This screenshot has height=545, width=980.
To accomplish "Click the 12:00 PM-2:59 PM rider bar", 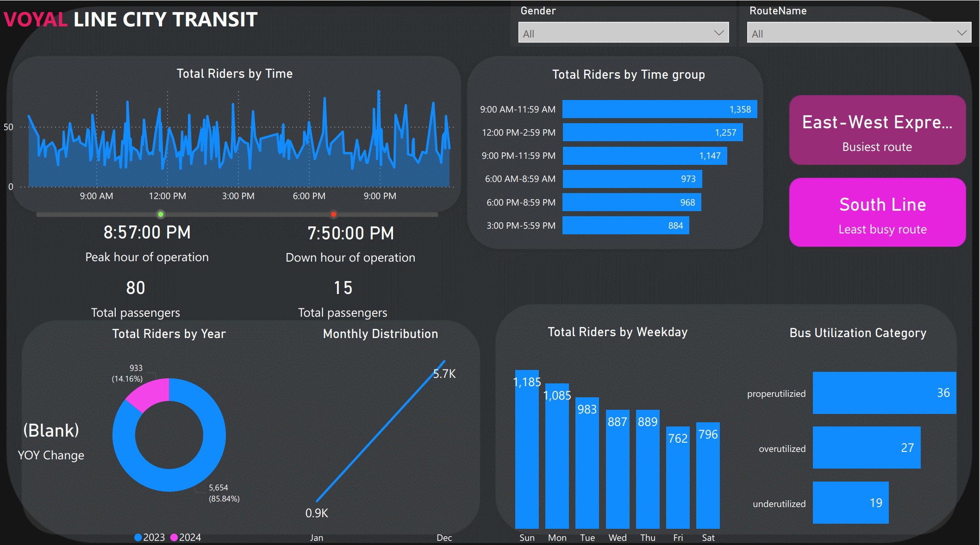I will (x=652, y=132).
